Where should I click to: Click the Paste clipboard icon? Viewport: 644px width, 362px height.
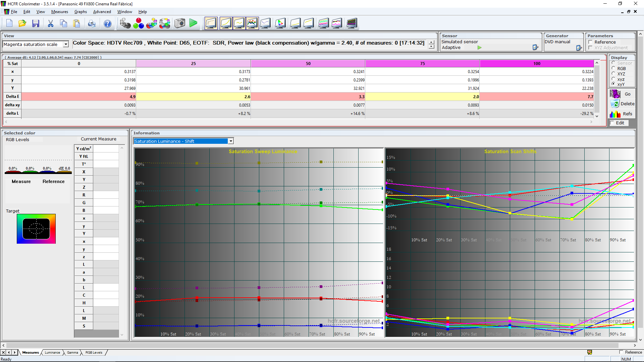tap(77, 23)
